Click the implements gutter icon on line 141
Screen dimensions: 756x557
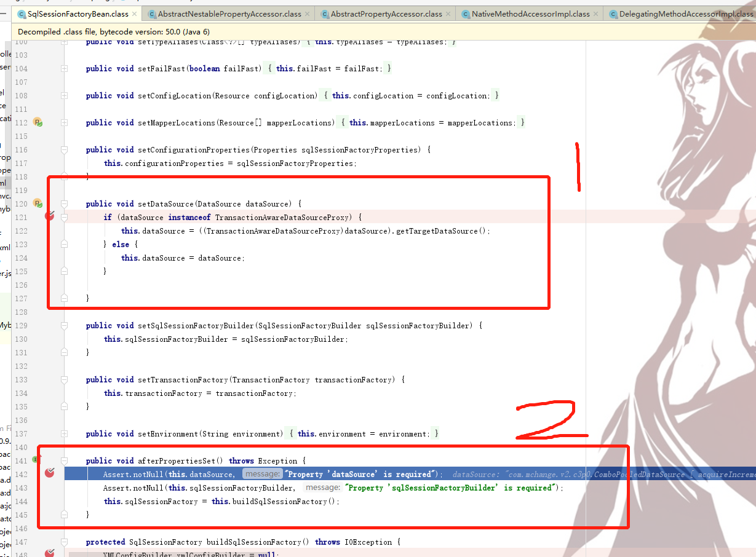[36, 460]
